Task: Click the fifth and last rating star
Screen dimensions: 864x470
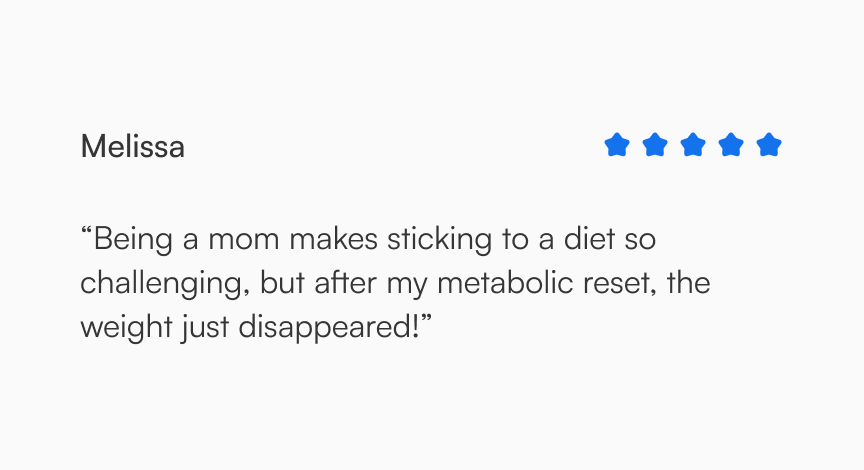Action: click(x=768, y=146)
